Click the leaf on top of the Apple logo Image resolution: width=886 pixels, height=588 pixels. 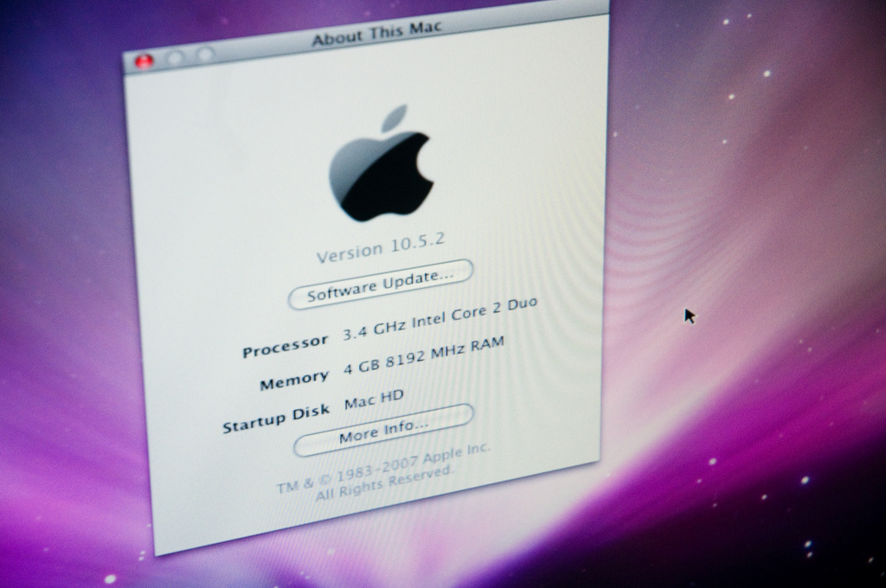pos(395,117)
